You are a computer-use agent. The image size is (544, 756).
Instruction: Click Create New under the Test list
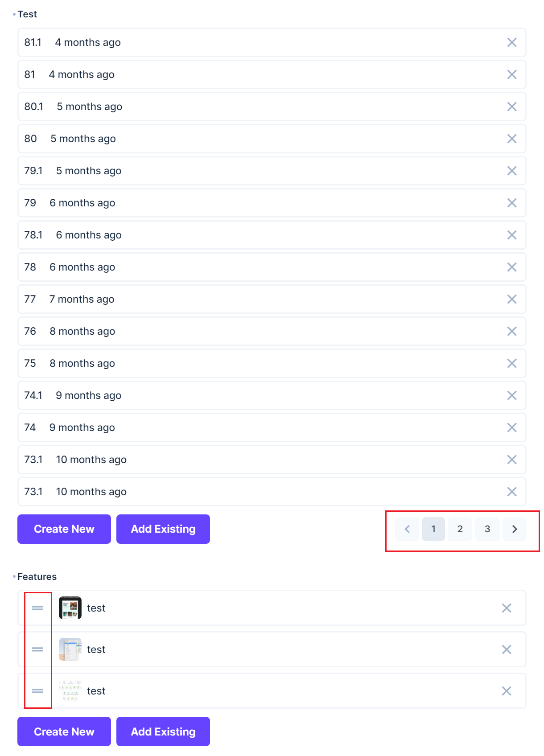64,529
